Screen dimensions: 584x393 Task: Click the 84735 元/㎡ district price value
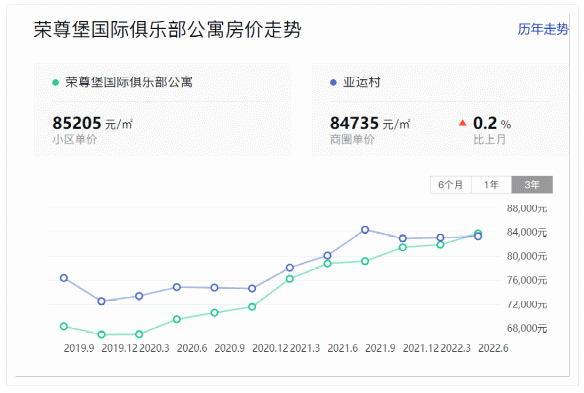pos(370,123)
